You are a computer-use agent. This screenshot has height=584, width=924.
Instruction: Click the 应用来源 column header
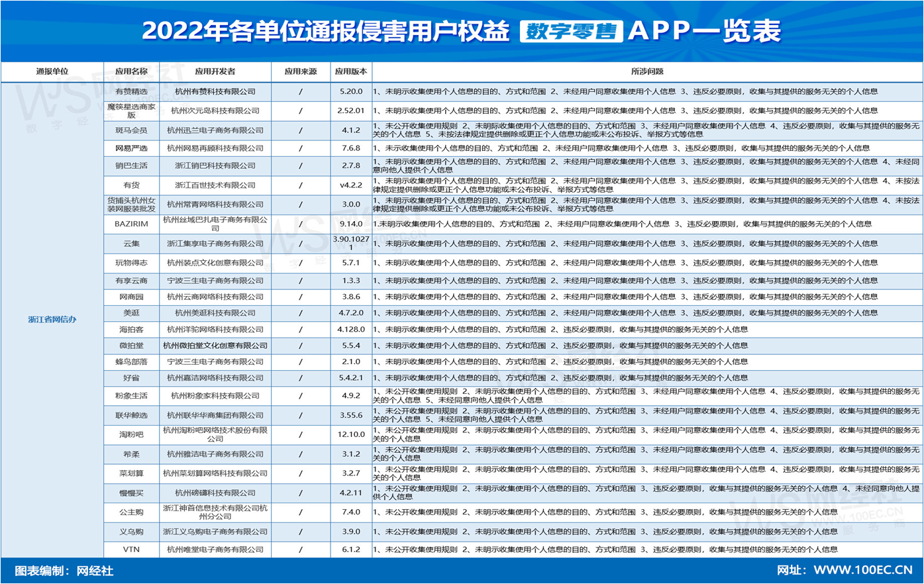point(301,72)
